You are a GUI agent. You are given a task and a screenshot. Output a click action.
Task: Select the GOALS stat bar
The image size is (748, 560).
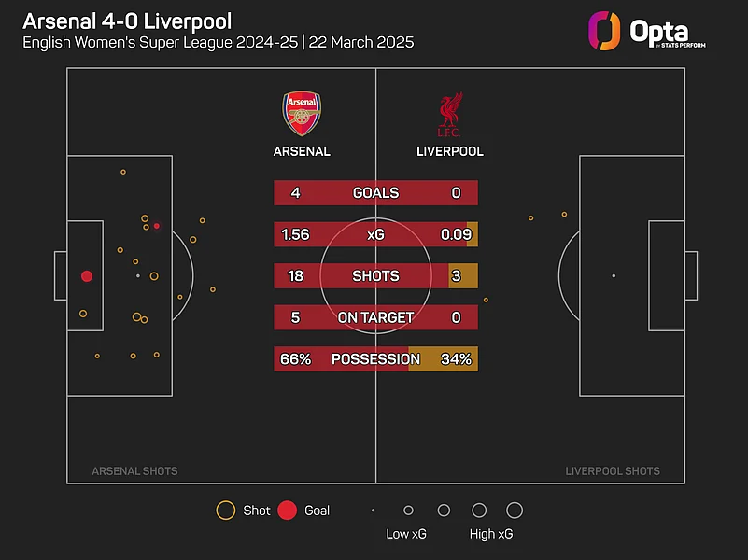click(375, 193)
